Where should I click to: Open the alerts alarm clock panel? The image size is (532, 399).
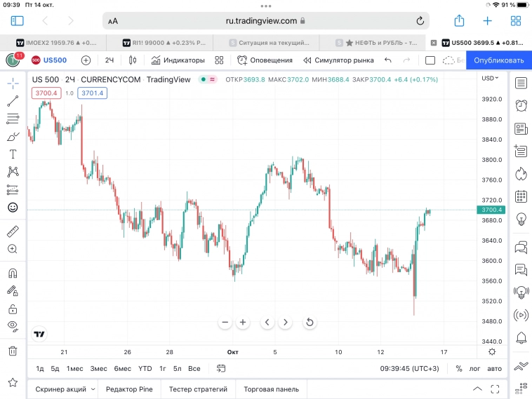(521, 106)
